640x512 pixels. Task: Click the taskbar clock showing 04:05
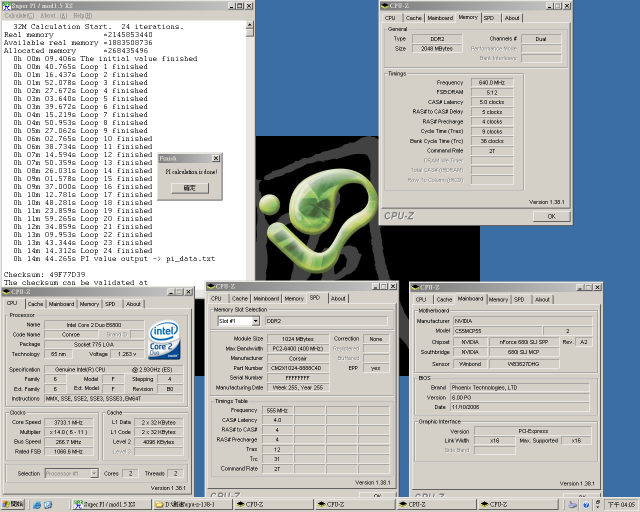click(621, 505)
